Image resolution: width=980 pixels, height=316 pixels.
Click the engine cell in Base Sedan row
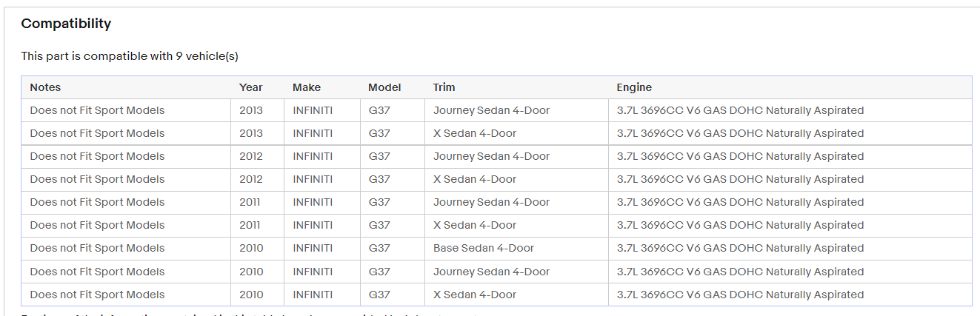tap(790, 248)
